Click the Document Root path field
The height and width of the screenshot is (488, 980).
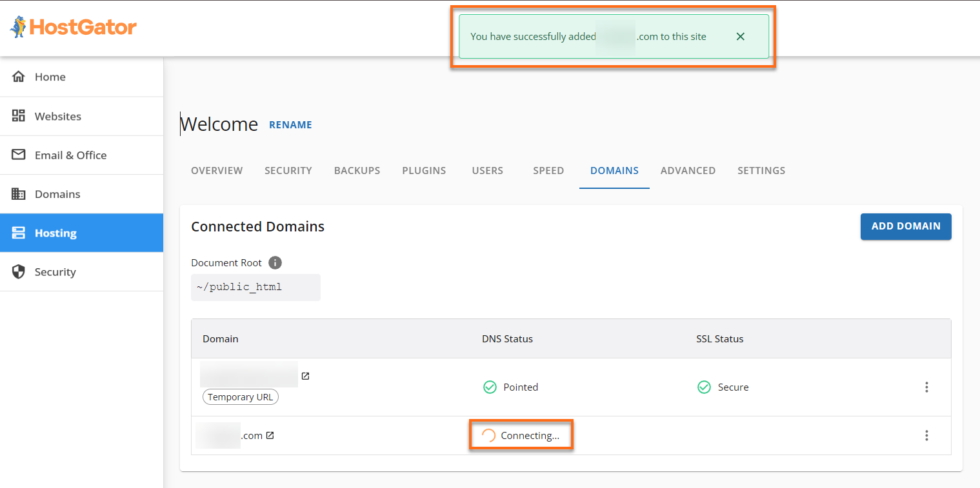point(255,287)
